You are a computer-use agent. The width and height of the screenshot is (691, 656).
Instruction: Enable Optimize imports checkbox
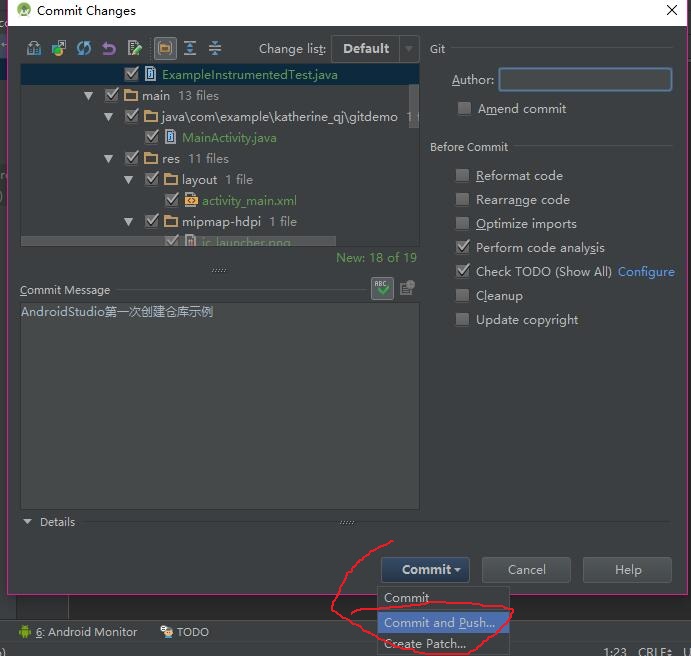462,223
